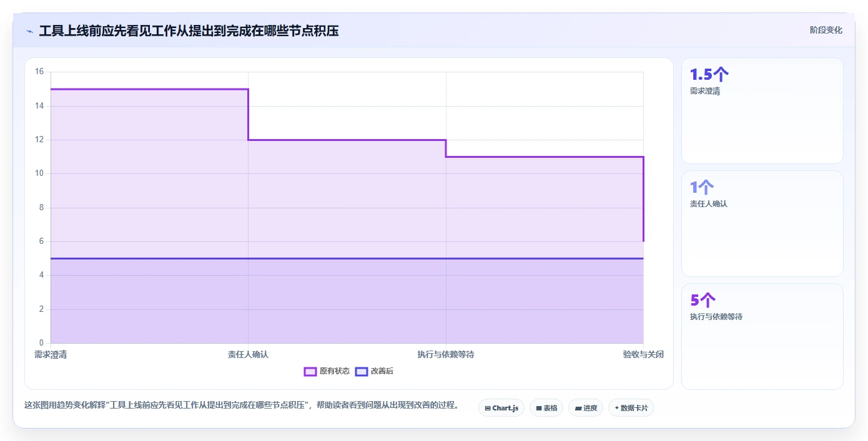The image size is (868, 441).
Task: Click the y-axis value 0
Action: click(x=41, y=343)
